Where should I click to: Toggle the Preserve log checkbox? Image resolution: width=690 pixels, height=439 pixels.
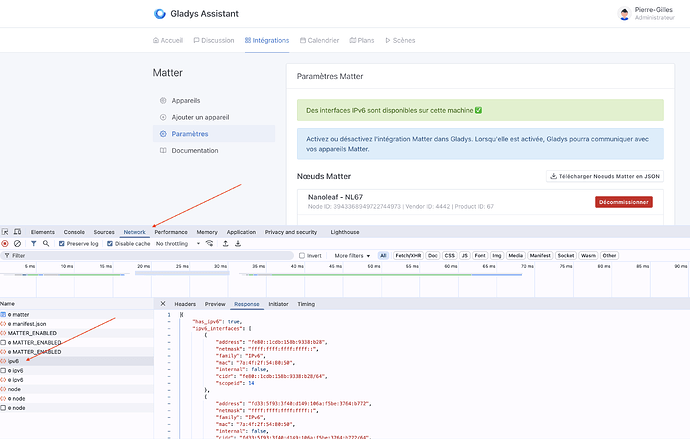[x=62, y=243]
